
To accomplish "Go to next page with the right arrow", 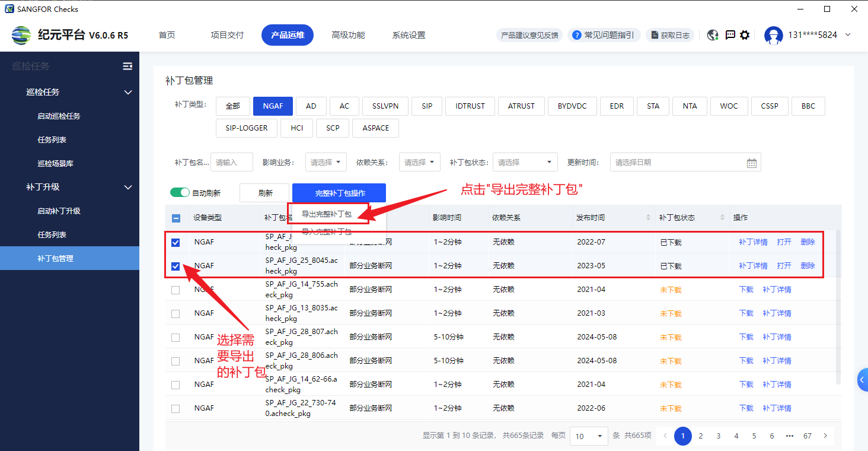I will click(x=825, y=436).
